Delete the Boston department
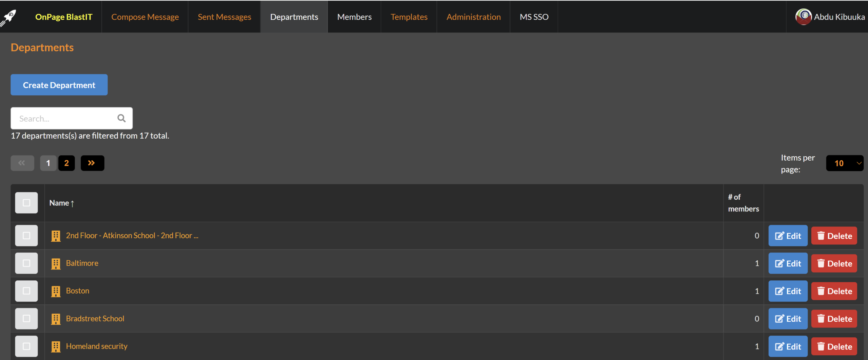Viewport: 868px width, 360px height. tap(834, 291)
